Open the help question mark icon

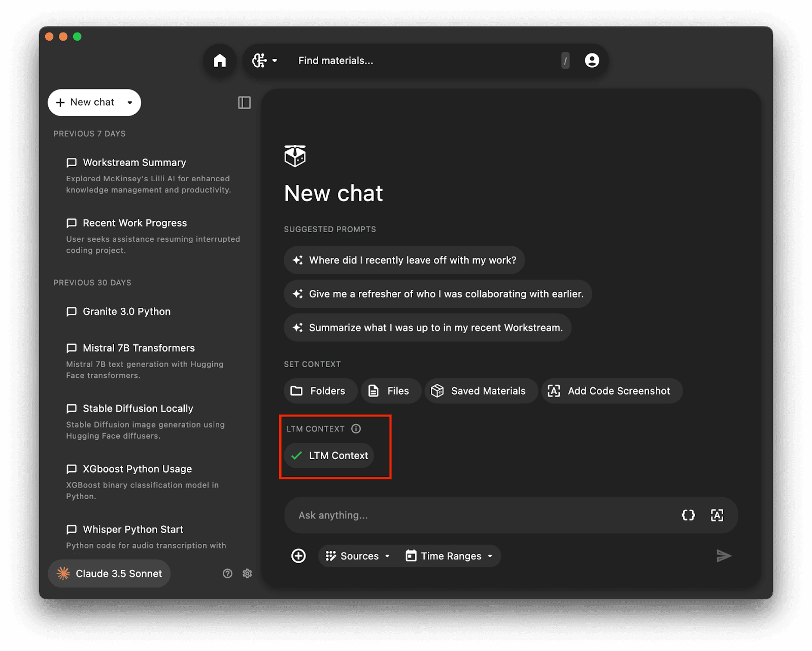pos(227,573)
